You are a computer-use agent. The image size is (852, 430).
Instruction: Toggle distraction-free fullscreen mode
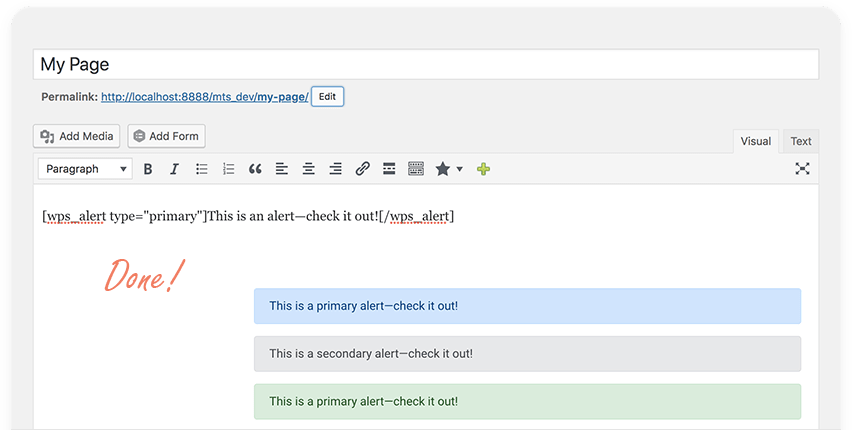click(802, 169)
